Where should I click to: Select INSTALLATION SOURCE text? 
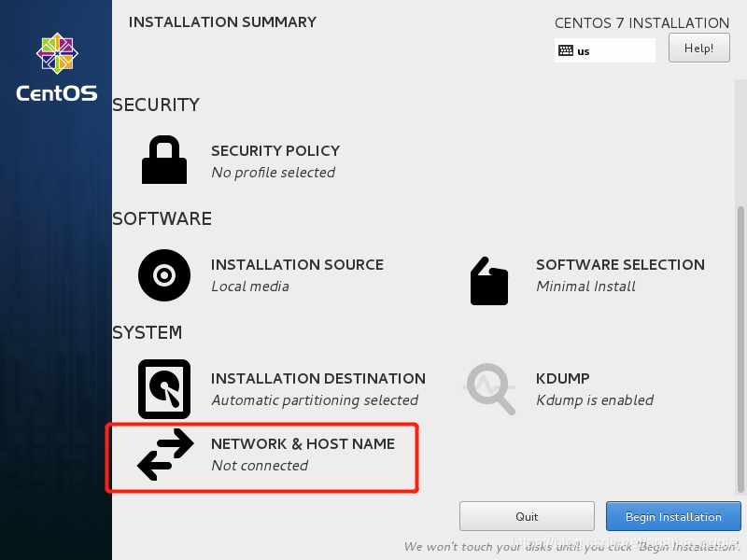[x=297, y=264]
